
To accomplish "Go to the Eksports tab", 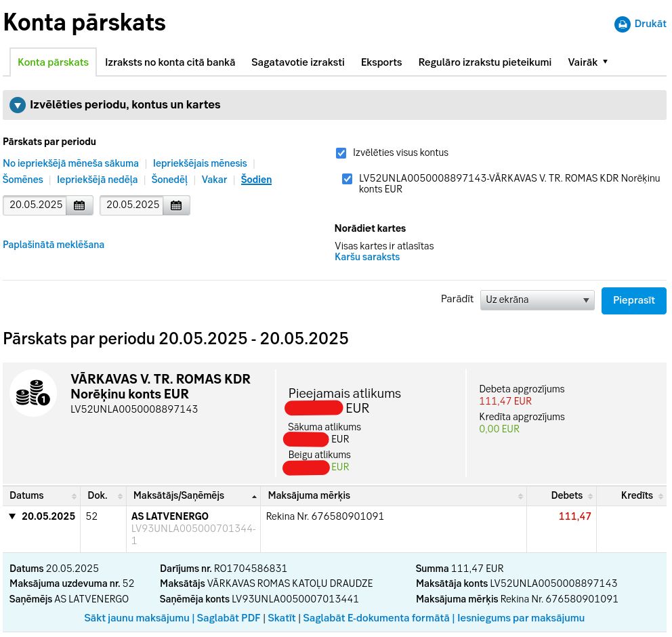I will click(x=381, y=62).
